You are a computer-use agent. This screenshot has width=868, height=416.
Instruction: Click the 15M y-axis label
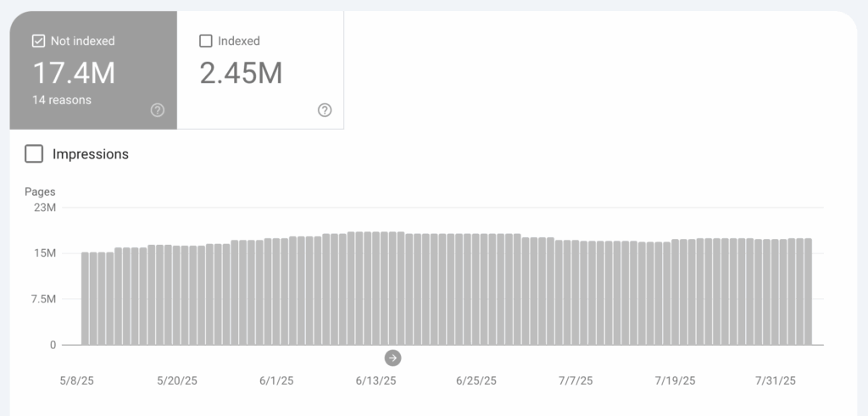(46, 253)
